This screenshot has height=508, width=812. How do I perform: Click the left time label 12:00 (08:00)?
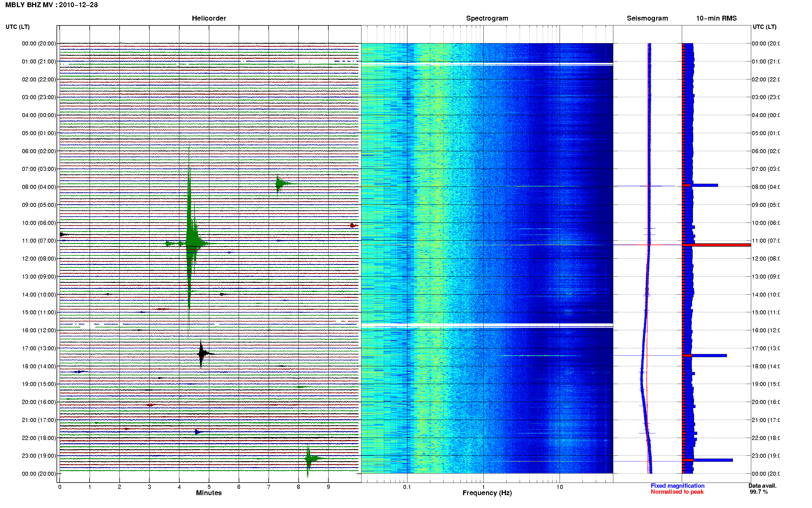click(x=39, y=259)
